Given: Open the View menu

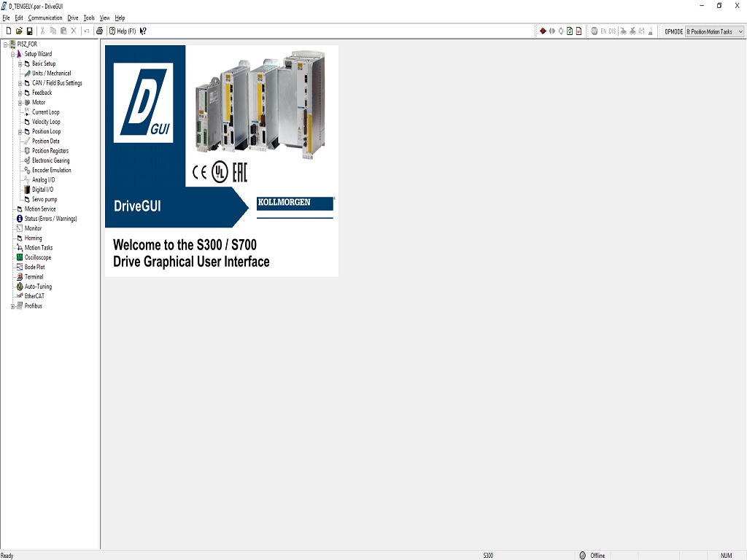Looking at the screenshot, I should coord(105,17).
